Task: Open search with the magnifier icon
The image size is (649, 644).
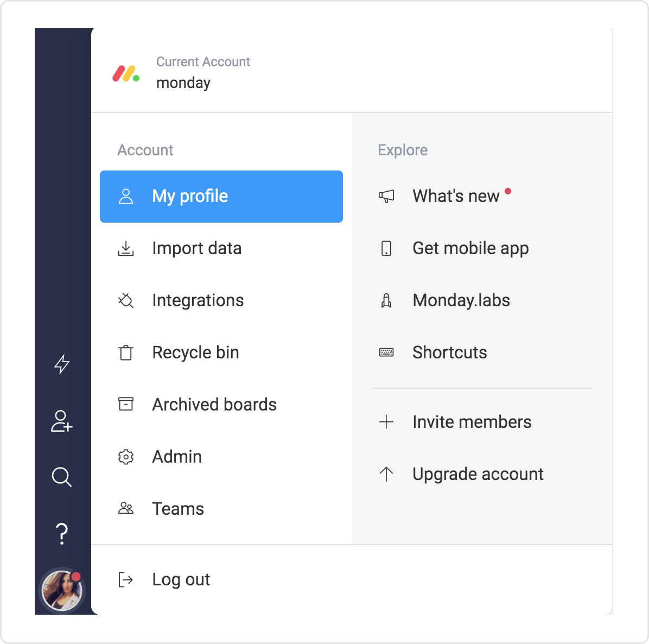Action: click(x=62, y=477)
